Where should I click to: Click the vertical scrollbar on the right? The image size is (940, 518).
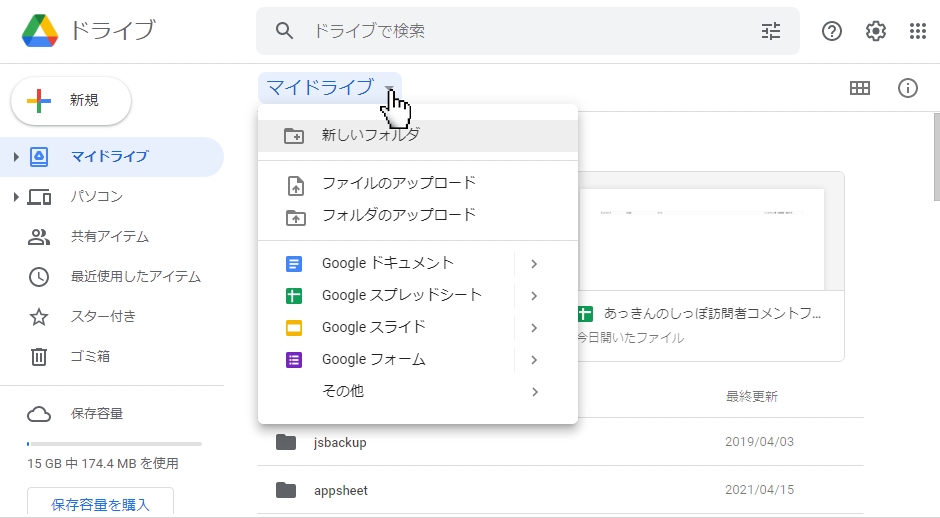(x=936, y=157)
